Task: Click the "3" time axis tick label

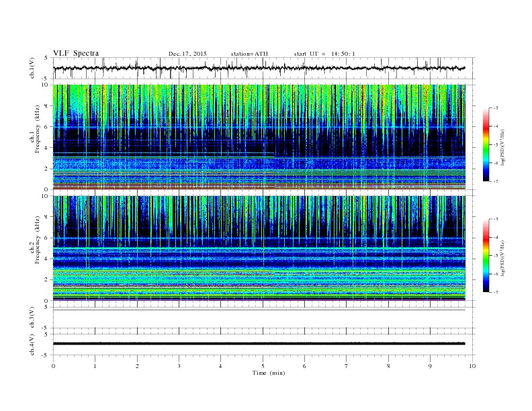Action: coord(179,366)
